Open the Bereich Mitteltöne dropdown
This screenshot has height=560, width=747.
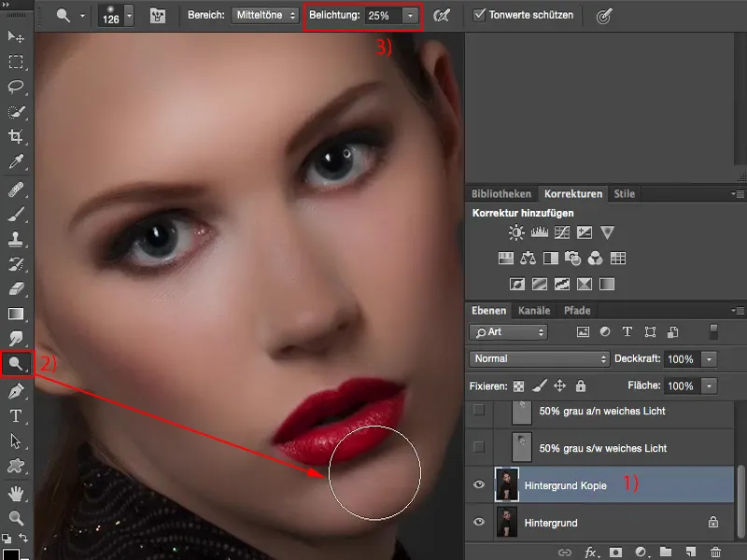[x=264, y=16]
